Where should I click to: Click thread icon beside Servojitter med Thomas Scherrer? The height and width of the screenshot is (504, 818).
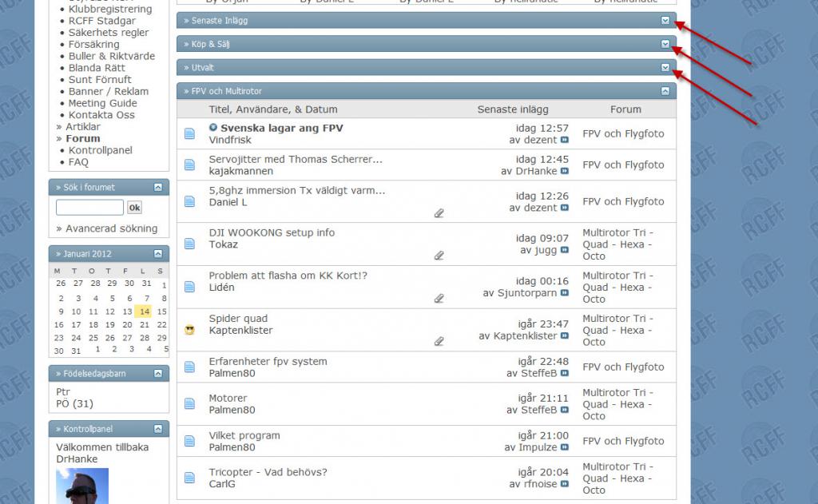pos(190,165)
